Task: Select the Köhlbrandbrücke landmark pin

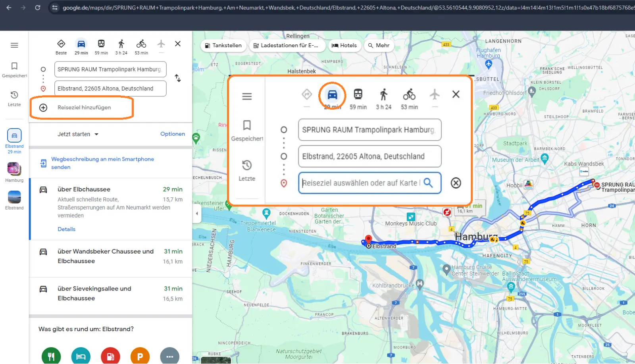Action: 420,283
